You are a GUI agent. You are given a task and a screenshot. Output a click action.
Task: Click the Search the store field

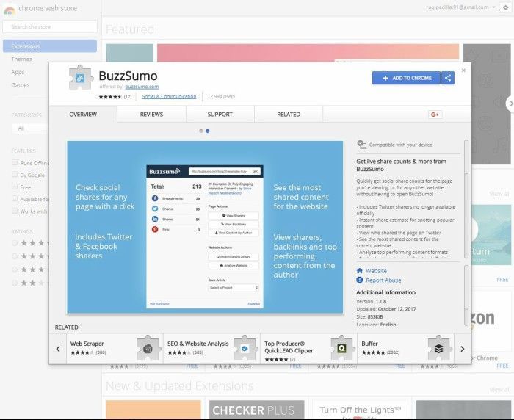[50, 27]
